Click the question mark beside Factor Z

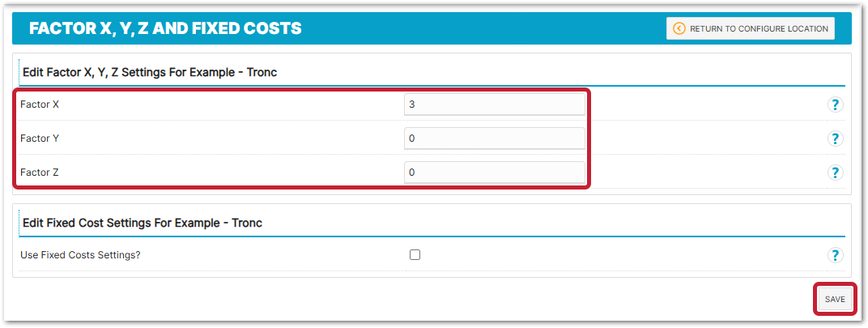click(x=835, y=173)
